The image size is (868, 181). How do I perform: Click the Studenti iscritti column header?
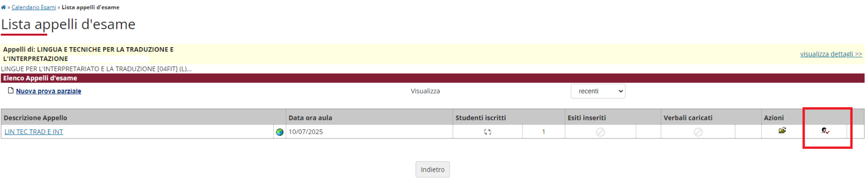click(480, 118)
